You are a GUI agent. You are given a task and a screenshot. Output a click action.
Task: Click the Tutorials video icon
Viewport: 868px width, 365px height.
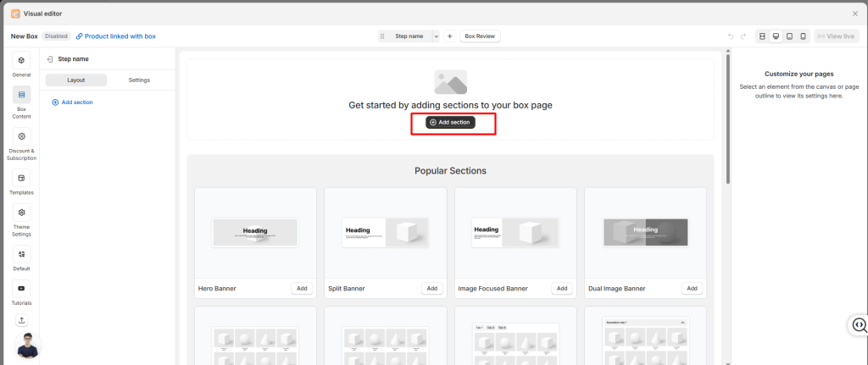pyautogui.click(x=21, y=288)
